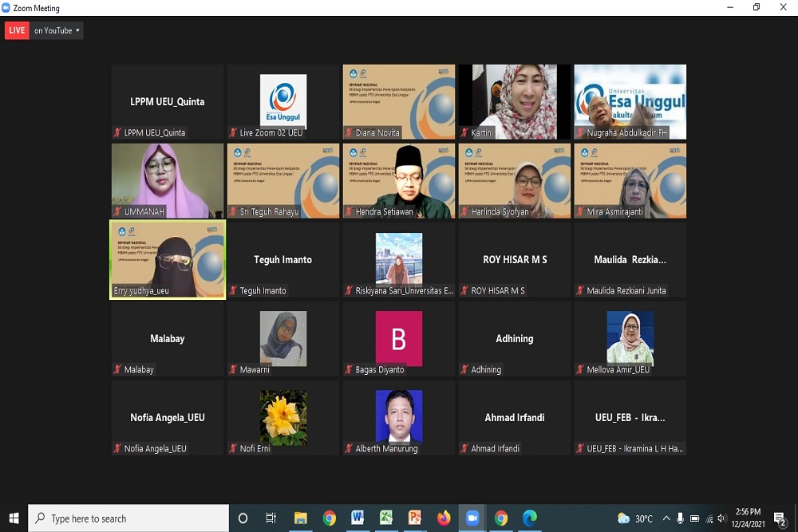Open Microsoft Excel from the taskbar

pos(386,518)
